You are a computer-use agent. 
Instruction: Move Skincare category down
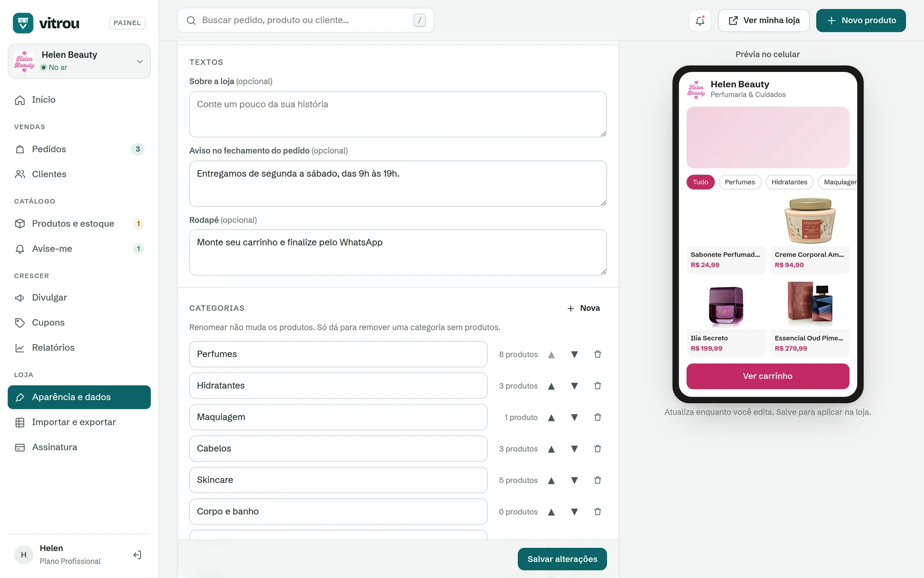point(574,480)
